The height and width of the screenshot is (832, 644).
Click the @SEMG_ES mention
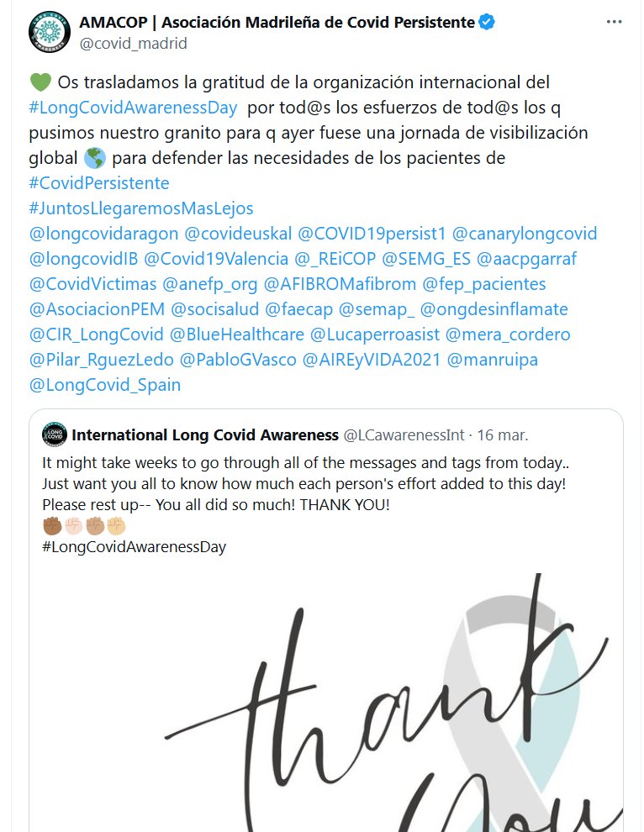(426, 259)
